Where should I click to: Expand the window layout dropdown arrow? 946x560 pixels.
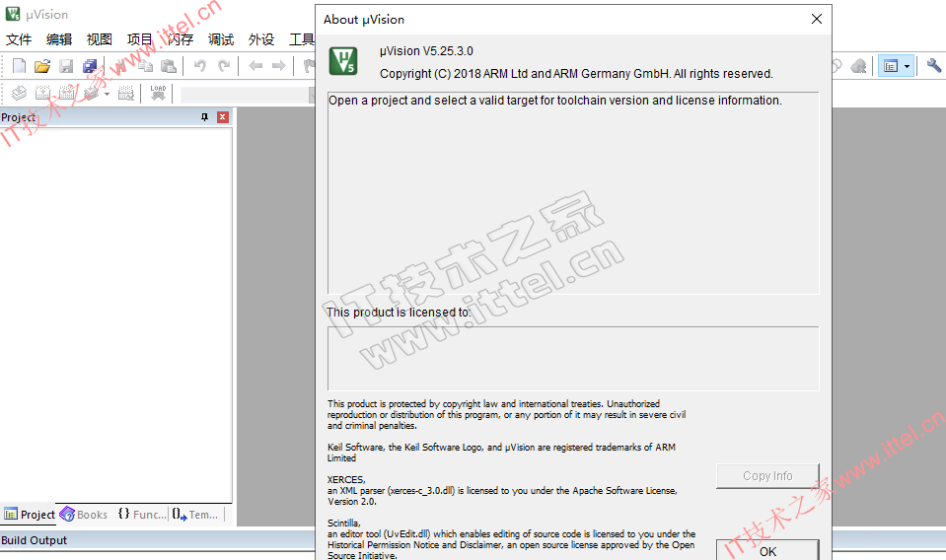pyautogui.click(x=907, y=66)
